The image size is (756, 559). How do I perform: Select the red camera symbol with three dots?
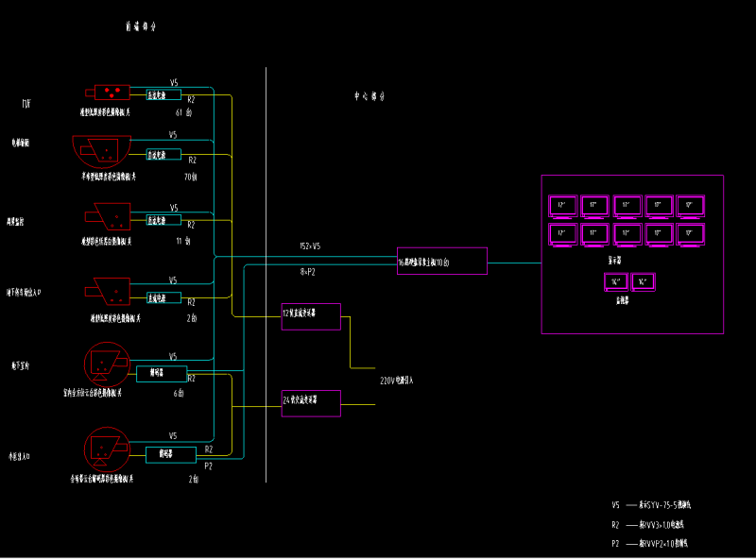tap(112, 93)
